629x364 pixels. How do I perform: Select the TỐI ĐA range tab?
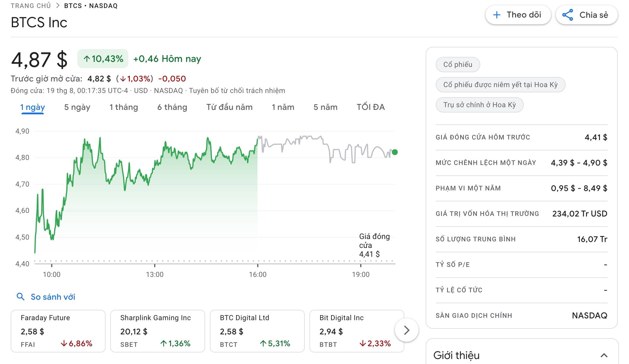point(371,107)
